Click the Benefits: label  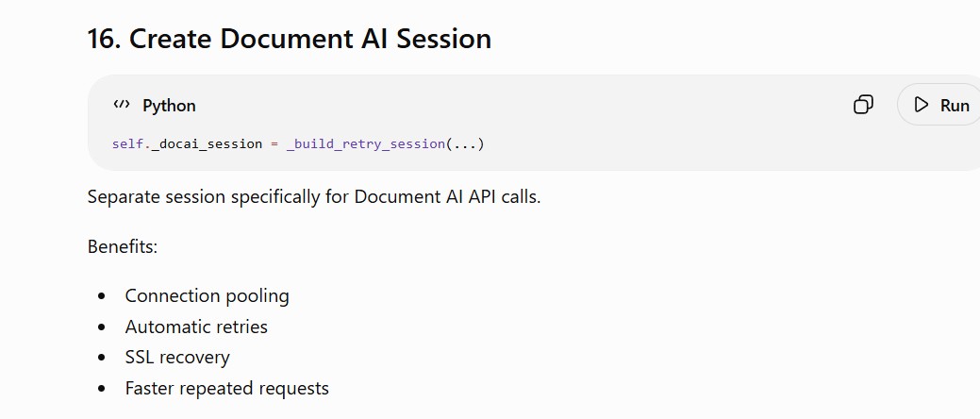(123, 246)
